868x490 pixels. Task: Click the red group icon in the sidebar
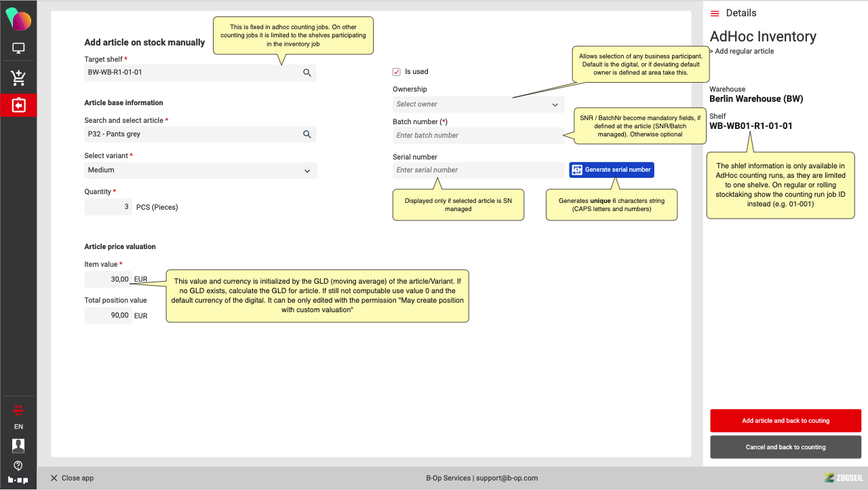click(x=18, y=409)
